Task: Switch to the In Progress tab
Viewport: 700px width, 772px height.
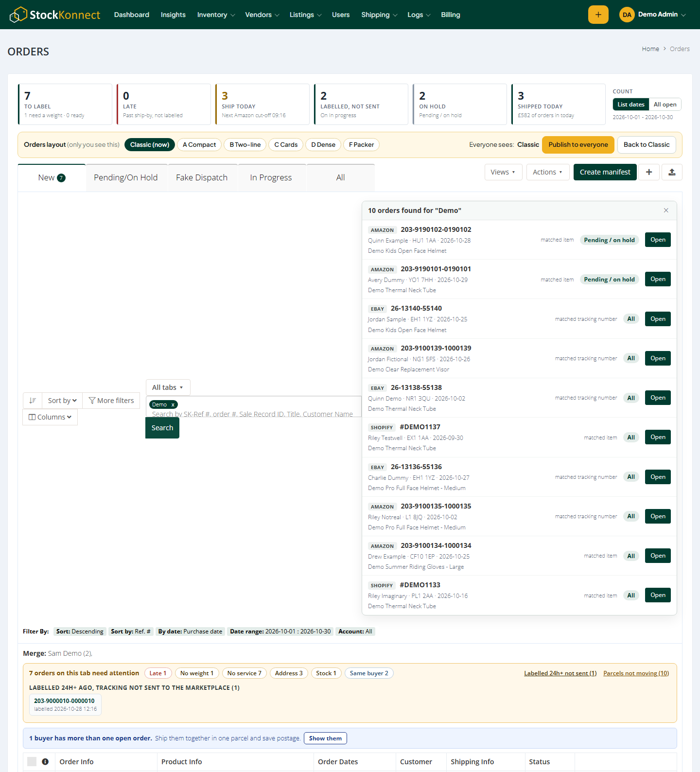Action: pyautogui.click(x=271, y=177)
